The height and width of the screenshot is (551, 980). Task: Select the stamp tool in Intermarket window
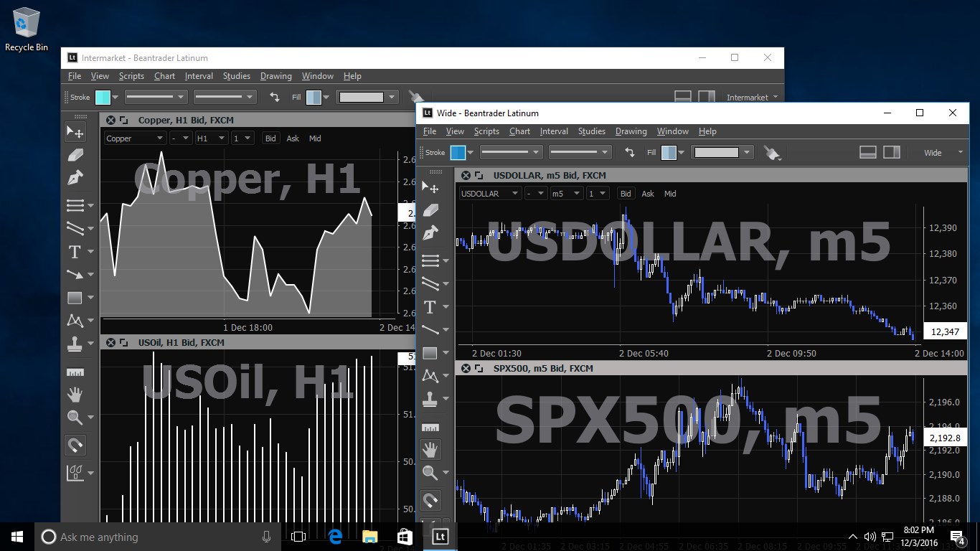pos(75,344)
